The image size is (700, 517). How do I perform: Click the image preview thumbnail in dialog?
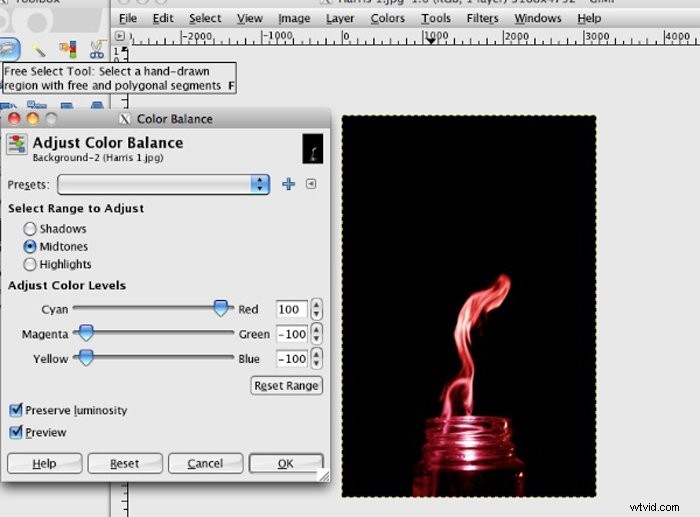click(x=312, y=148)
